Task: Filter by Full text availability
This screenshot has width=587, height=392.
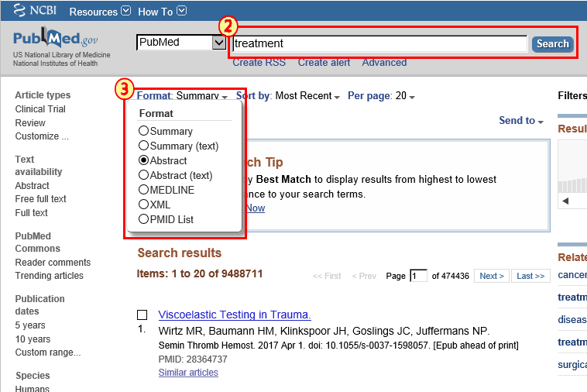Action: [x=31, y=213]
